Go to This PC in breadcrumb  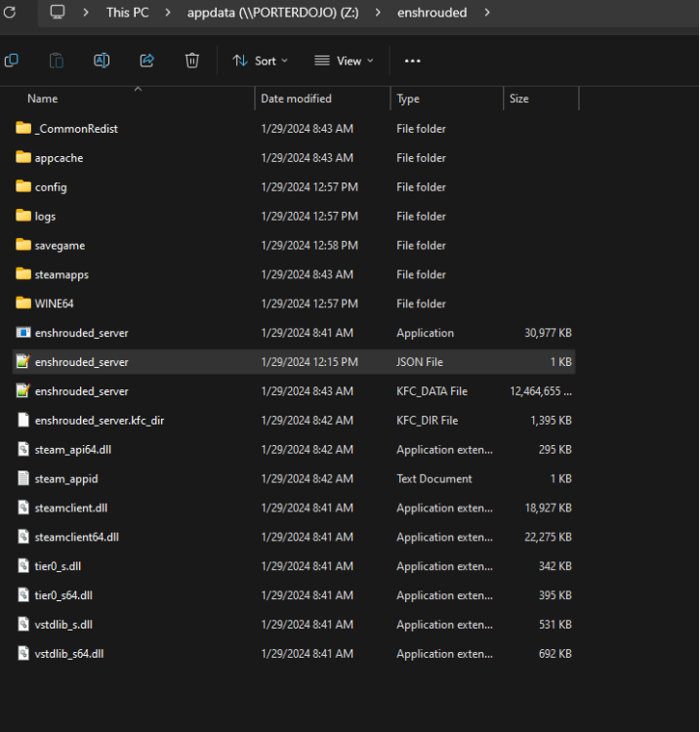point(127,12)
